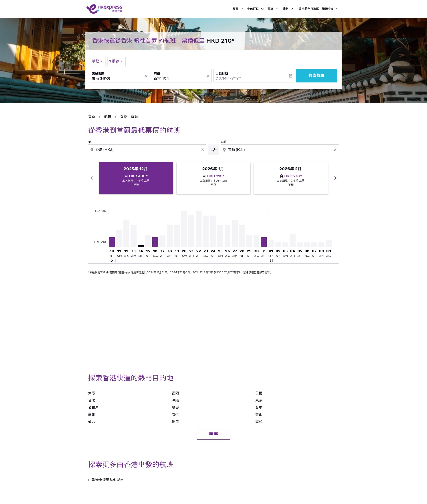Select the 2026年 2月 fare tab

(x=291, y=178)
